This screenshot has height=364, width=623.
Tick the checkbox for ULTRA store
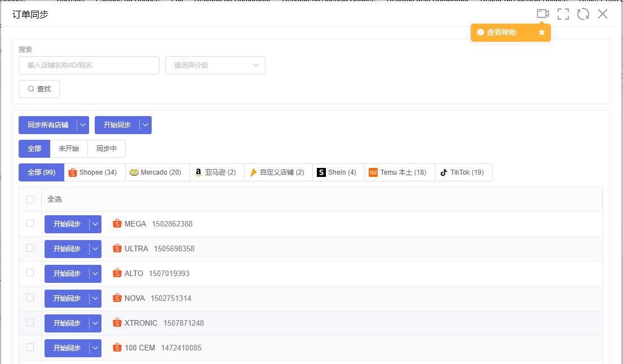click(x=30, y=248)
